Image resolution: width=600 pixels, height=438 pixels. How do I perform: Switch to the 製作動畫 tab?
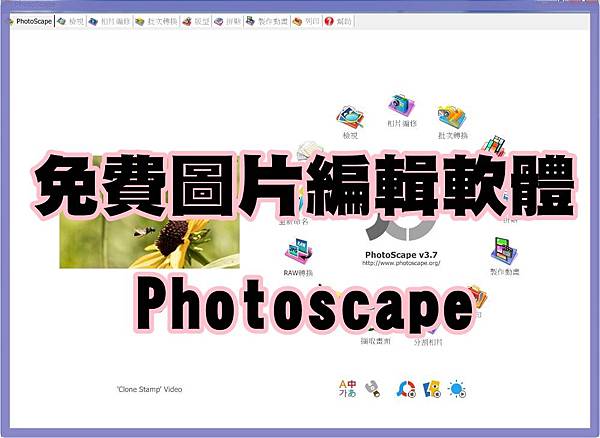coord(267,21)
